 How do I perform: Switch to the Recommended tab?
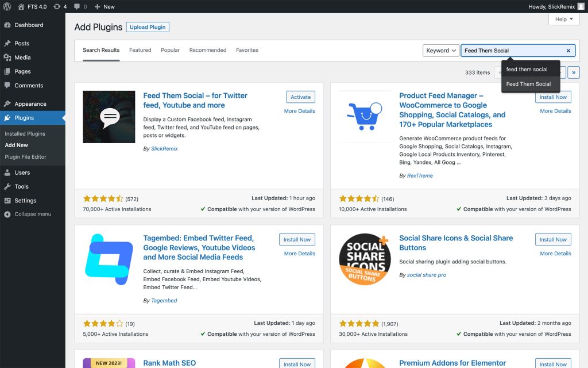click(x=208, y=50)
